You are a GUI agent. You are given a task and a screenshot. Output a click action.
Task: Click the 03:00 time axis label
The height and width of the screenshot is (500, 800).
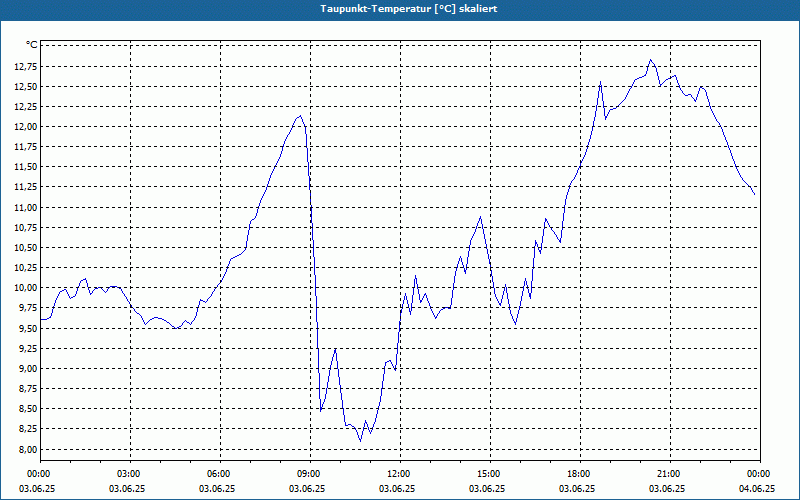(x=130, y=474)
